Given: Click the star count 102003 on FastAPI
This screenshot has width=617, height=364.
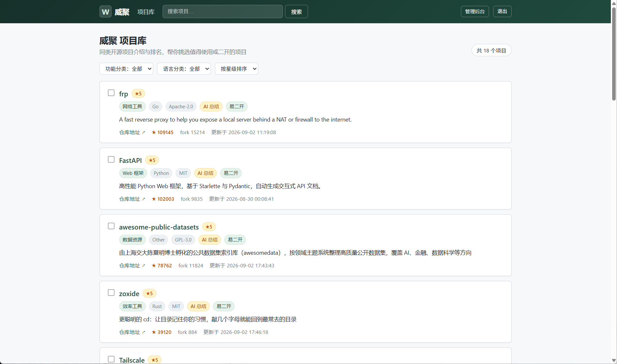Looking at the screenshot, I should point(163,199).
